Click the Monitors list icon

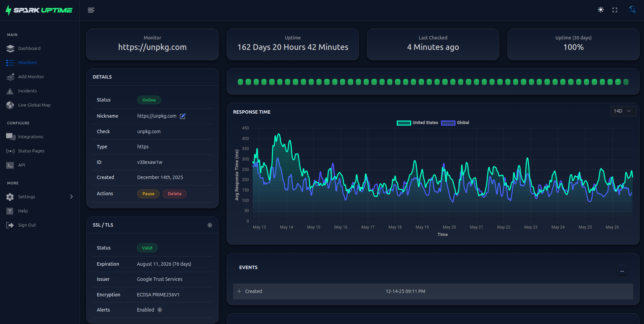coord(10,63)
